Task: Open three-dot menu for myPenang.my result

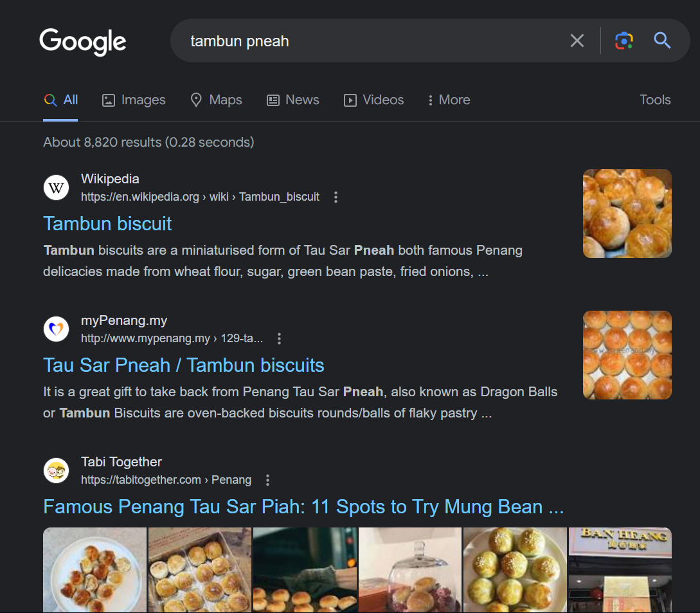Action: click(x=279, y=339)
